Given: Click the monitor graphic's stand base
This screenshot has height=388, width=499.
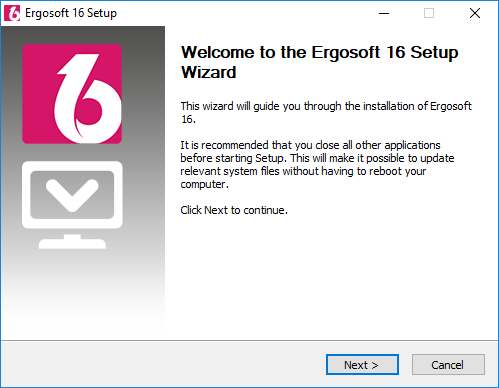Looking at the screenshot, I should click(72, 244).
